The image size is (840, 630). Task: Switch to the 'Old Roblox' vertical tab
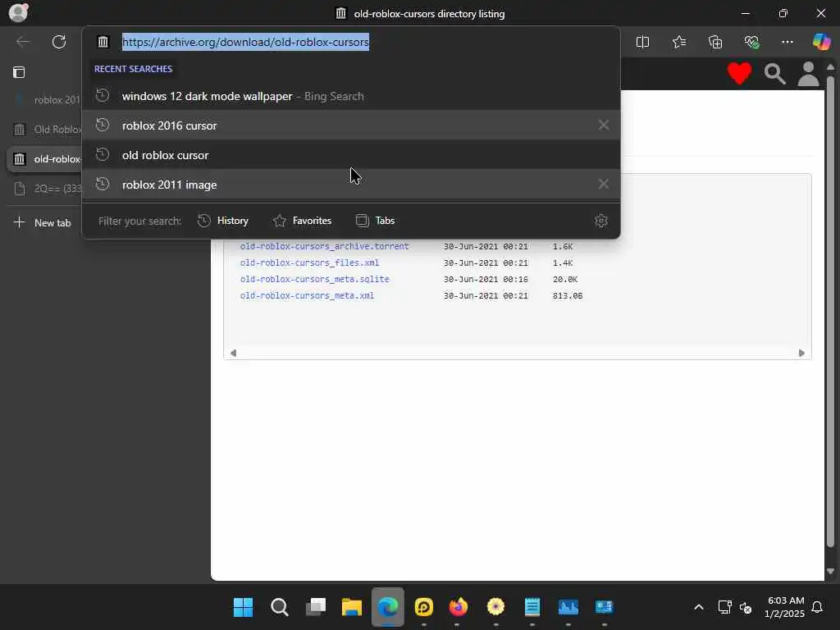coord(44,130)
